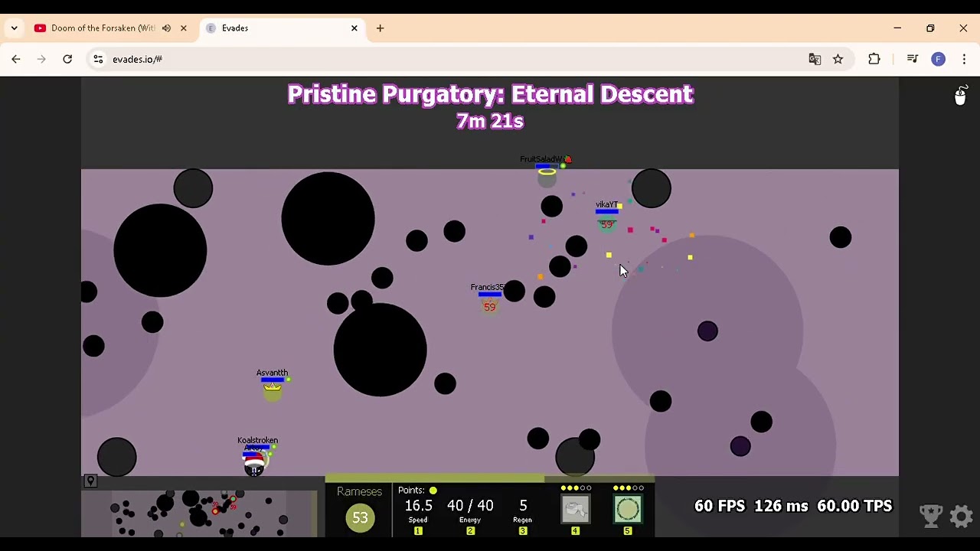Viewport: 980px width, 551px height.
Task: Open the game settings gear
Action: click(962, 516)
